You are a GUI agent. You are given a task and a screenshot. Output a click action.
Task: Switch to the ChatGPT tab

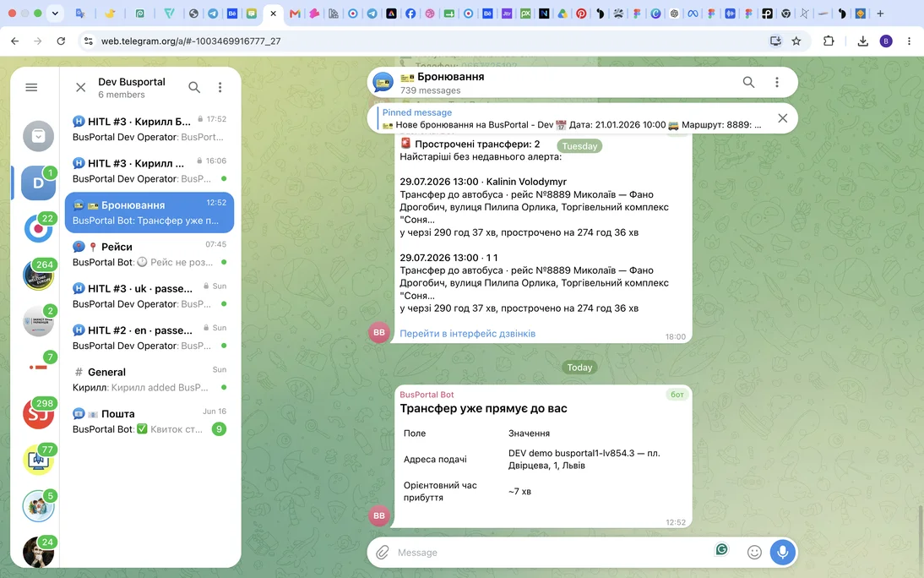click(675, 13)
